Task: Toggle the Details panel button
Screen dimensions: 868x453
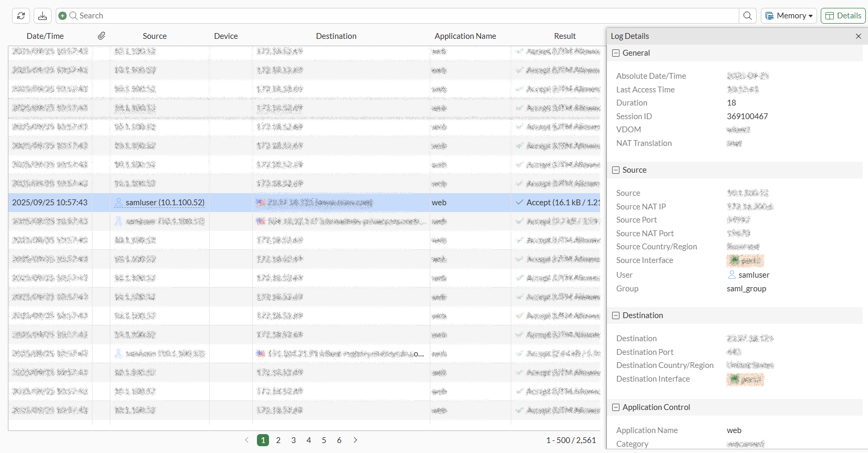Action: pos(843,16)
